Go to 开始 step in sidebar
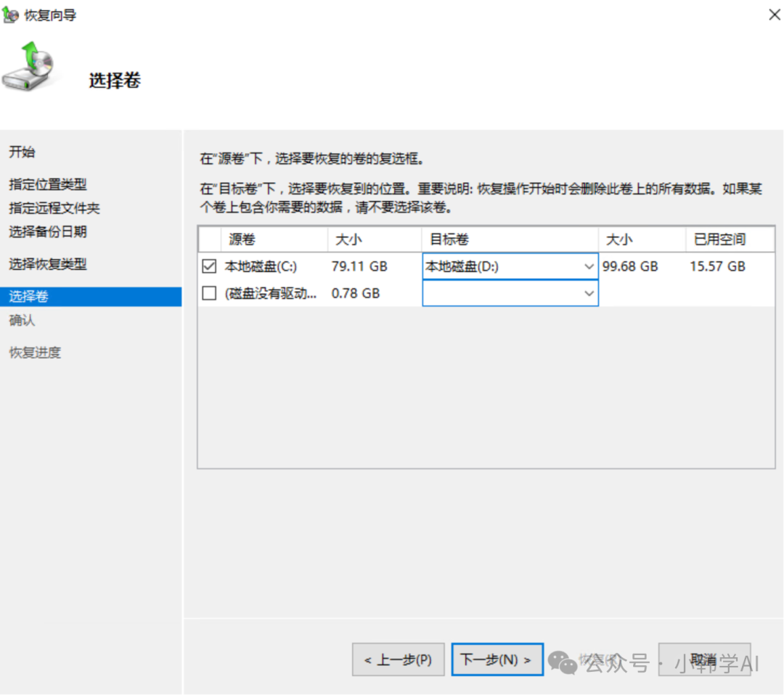Screen dimensions: 784x695 tap(22, 152)
